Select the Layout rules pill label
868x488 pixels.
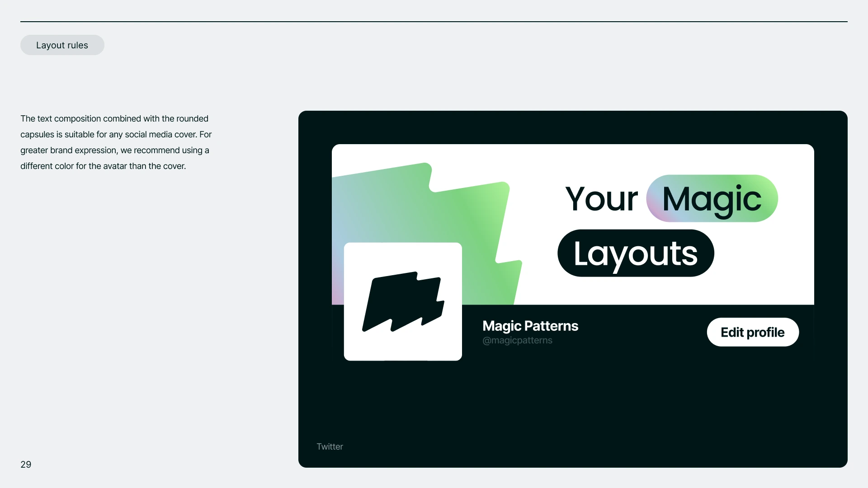click(x=62, y=45)
